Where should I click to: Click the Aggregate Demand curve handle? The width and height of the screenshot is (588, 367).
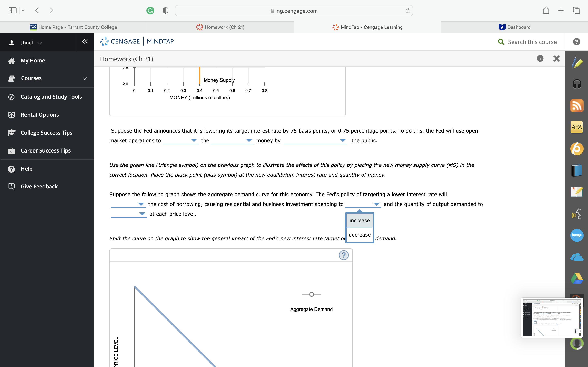click(311, 294)
